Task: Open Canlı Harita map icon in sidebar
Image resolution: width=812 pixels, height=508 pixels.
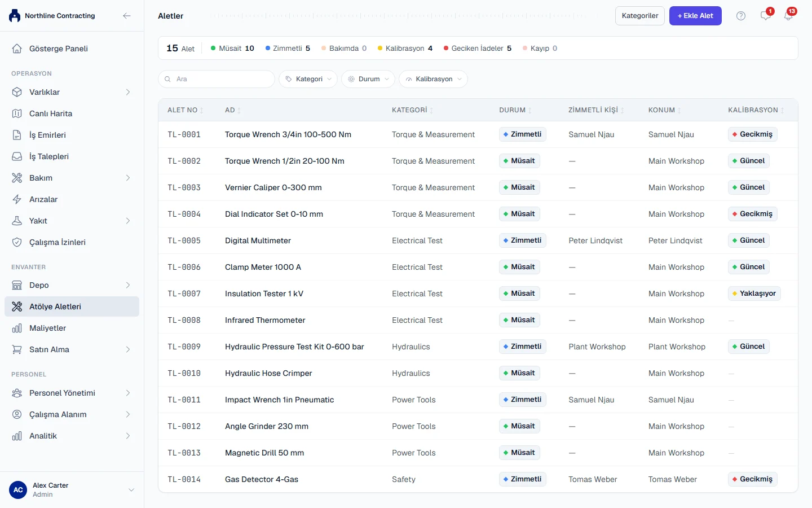Action: click(17, 113)
